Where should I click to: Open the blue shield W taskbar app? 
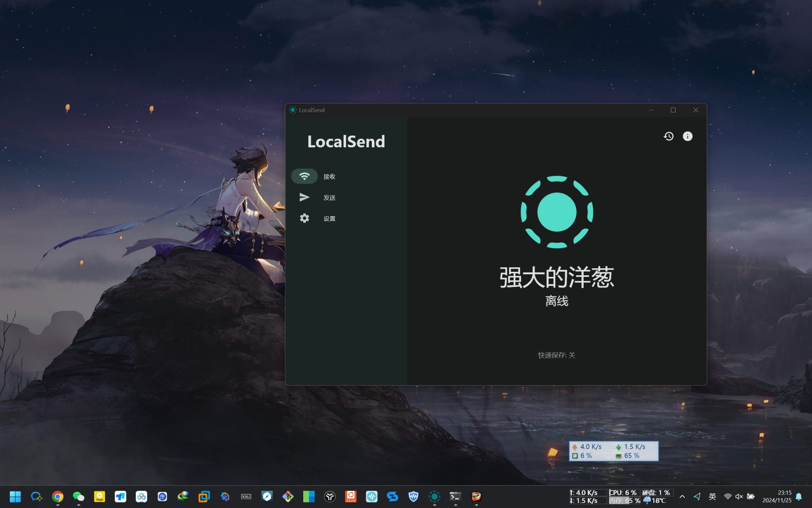[414, 496]
